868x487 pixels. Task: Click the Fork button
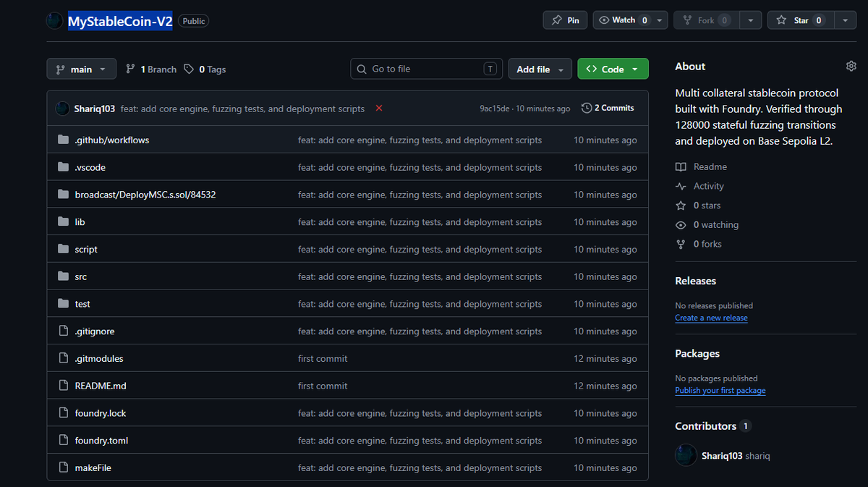[x=706, y=20]
